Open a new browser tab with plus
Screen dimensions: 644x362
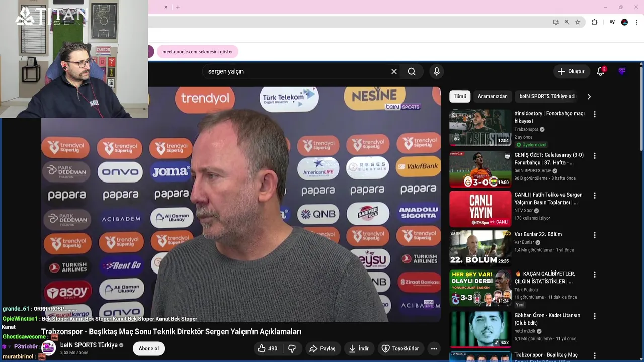click(x=178, y=7)
